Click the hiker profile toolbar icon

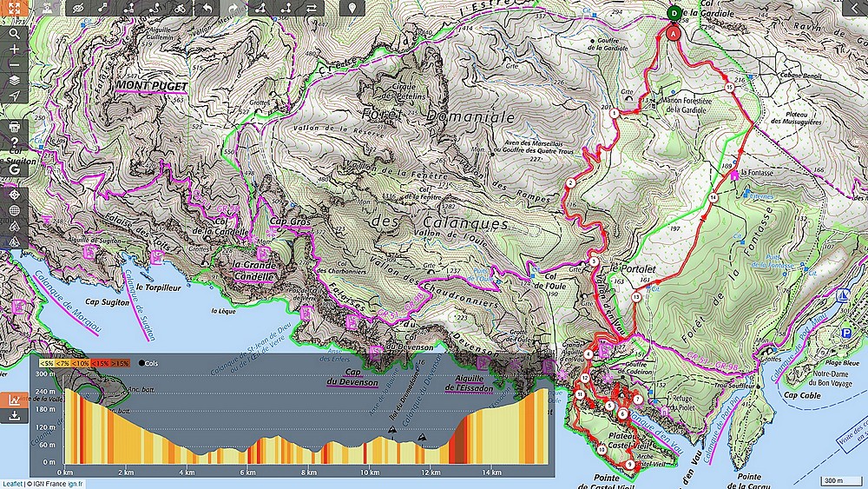coord(47,9)
